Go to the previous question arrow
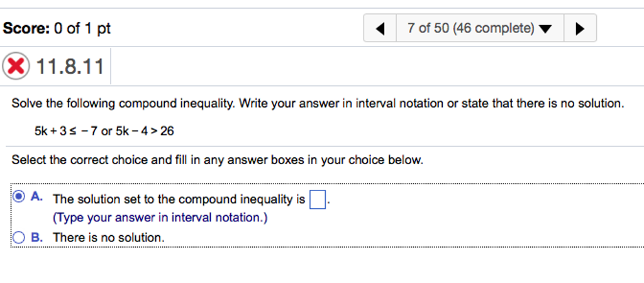 point(380,28)
